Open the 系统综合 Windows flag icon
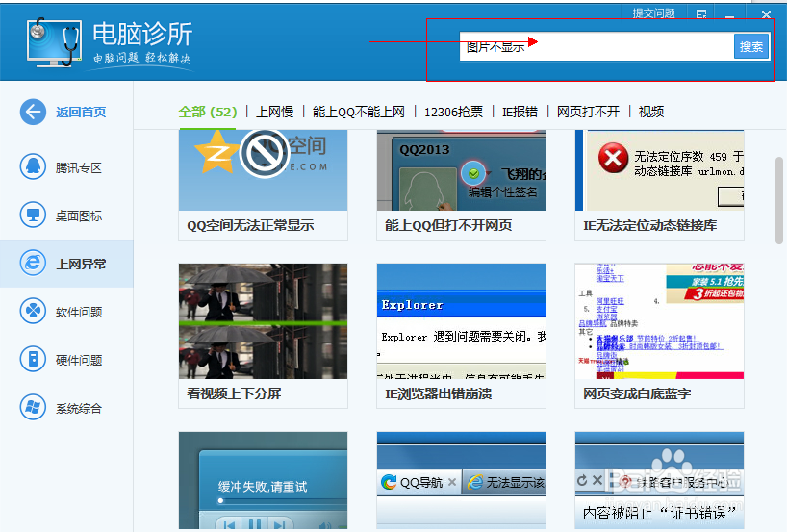 33,407
